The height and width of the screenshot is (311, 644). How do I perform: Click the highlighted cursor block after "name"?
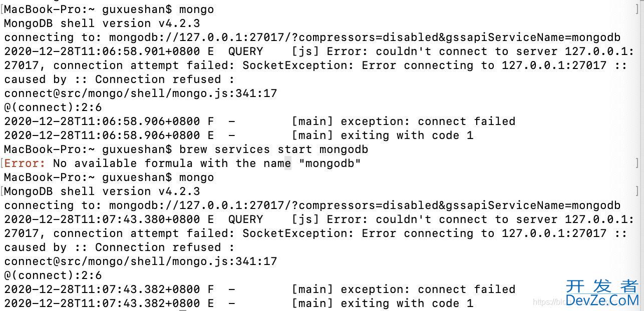[287, 163]
